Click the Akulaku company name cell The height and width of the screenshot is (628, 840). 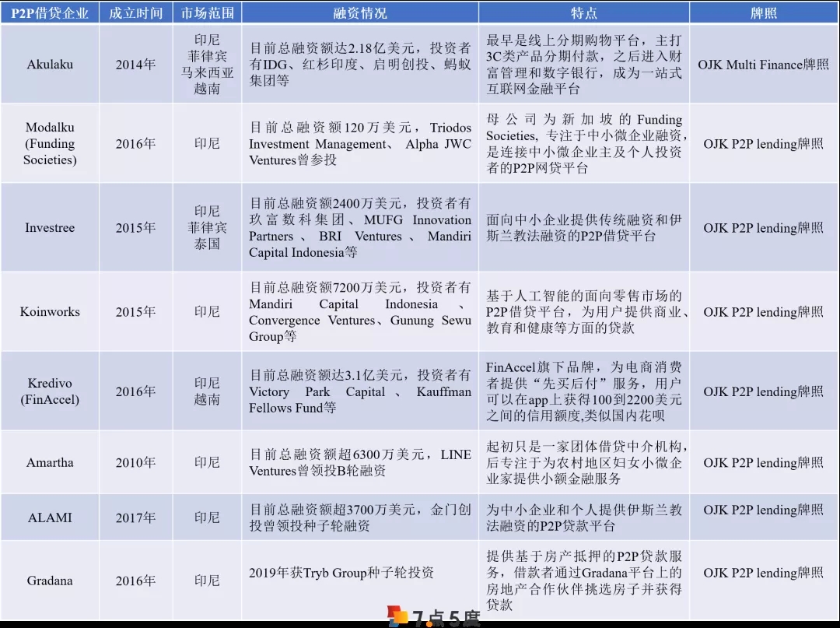[50, 65]
